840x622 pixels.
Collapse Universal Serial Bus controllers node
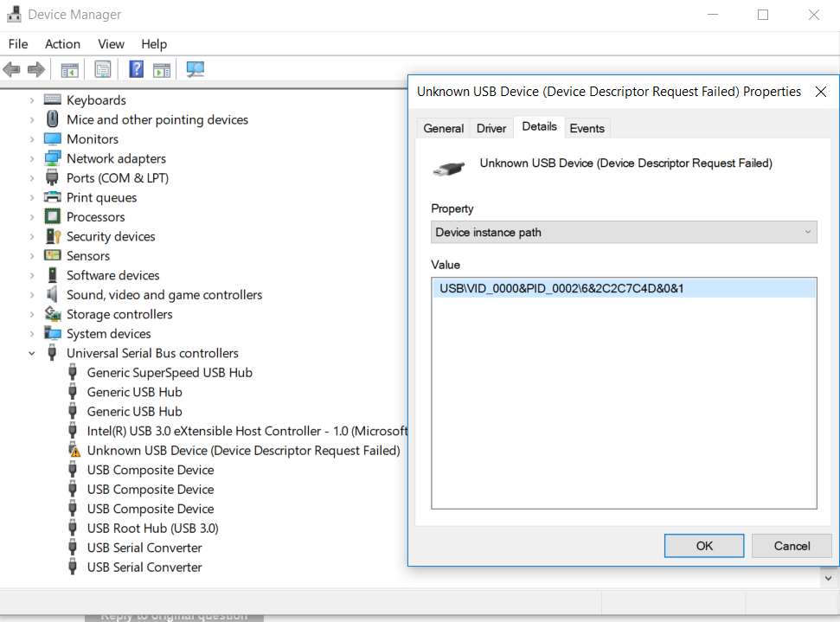tap(32, 353)
